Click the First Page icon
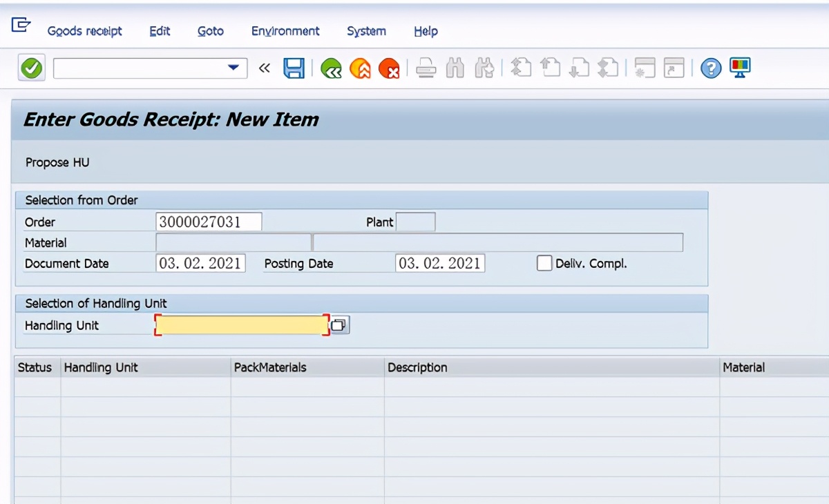 click(x=521, y=68)
